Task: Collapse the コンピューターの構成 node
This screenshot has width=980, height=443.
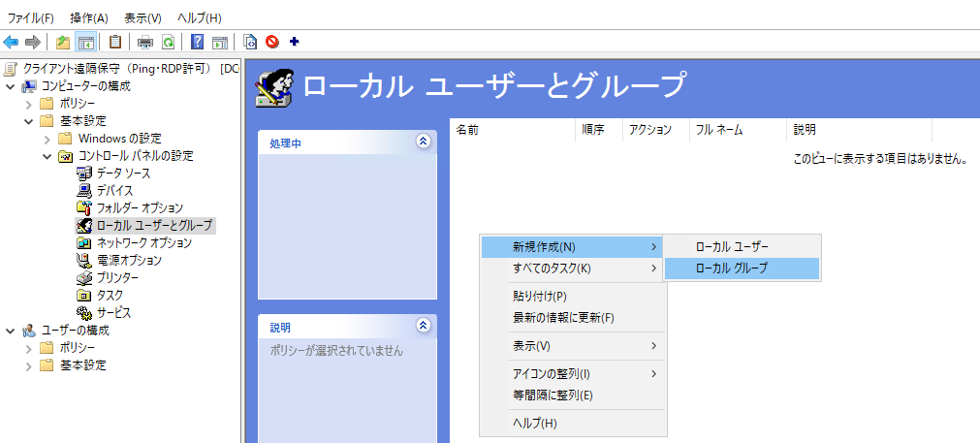Action: coord(10,86)
